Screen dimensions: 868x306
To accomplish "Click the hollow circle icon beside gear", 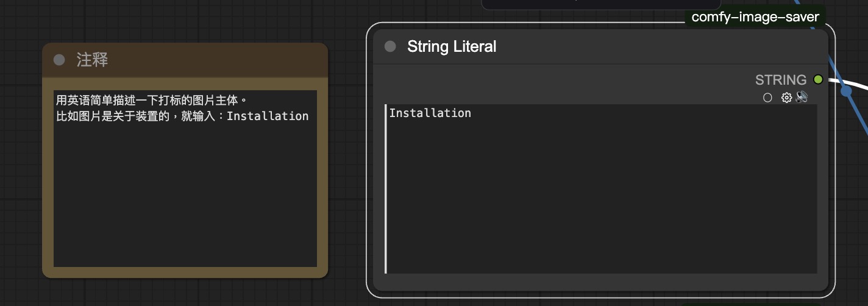I will pyautogui.click(x=767, y=98).
